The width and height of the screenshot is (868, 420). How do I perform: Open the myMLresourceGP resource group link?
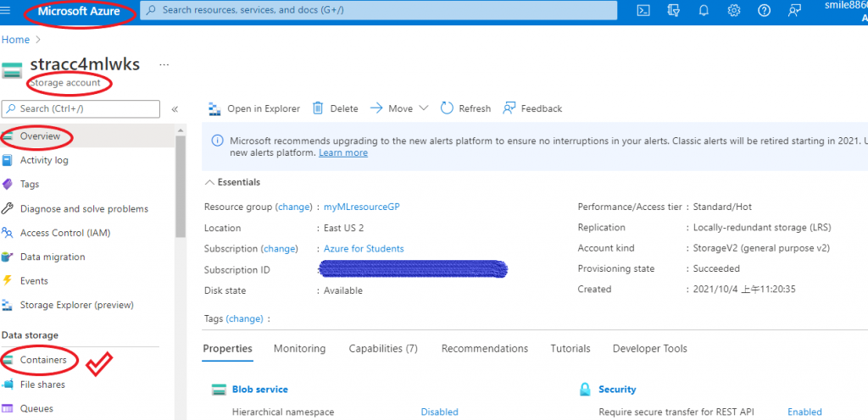click(x=361, y=207)
